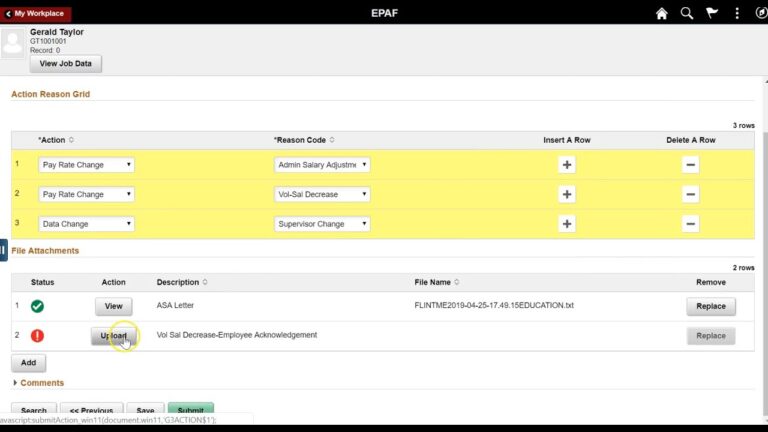Click the green check status icon
The image size is (768, 432).
[x=37, y=306]
